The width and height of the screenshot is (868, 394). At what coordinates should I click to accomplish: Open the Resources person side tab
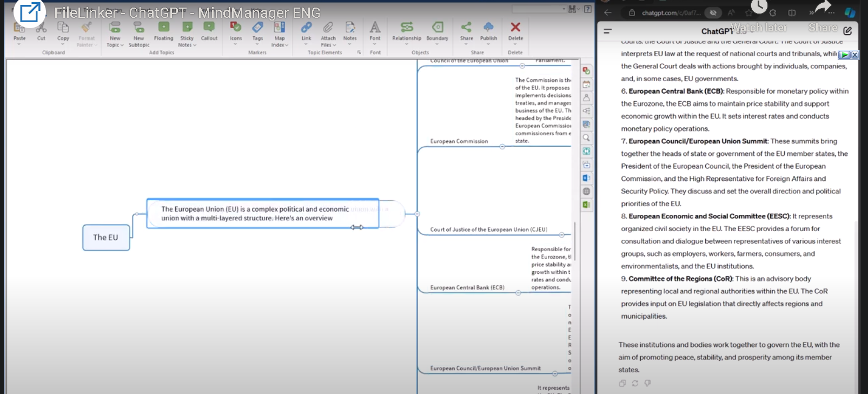pyautogui.click(x=586, y=98)
